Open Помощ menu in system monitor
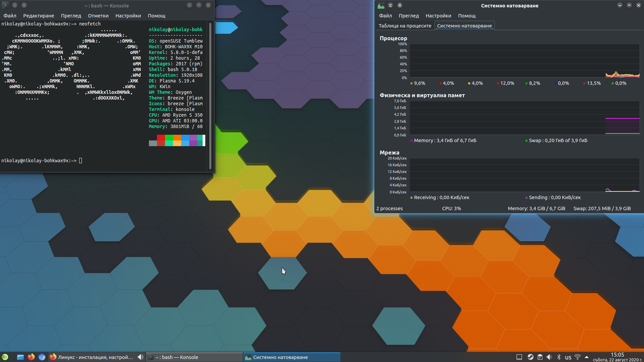The height and width of the screenshot is (362, 644). point(467,16)
